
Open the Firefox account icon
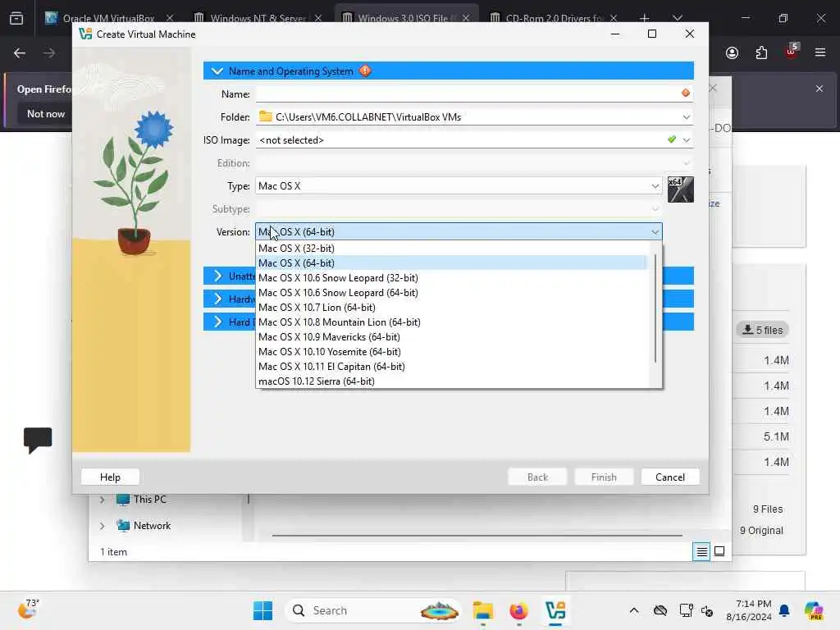coord(732,52)
